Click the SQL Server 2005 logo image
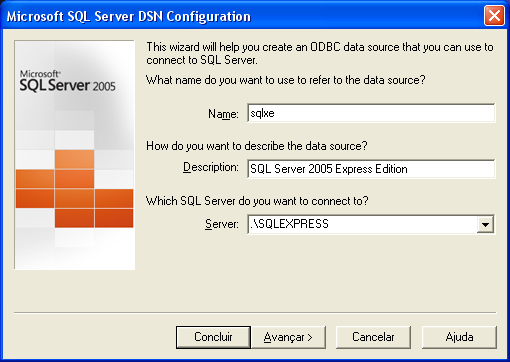The width and height of the screenshot is (510, 362). [75, 155]
